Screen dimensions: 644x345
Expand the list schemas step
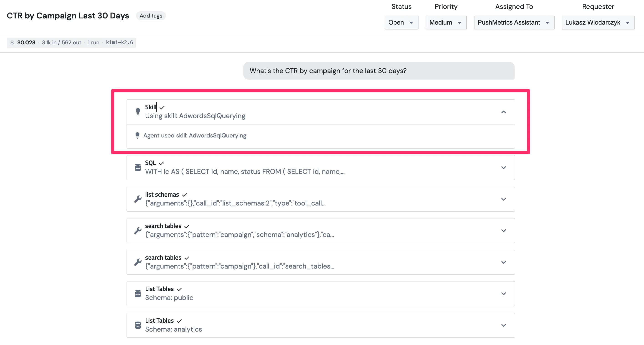(504, 199)
